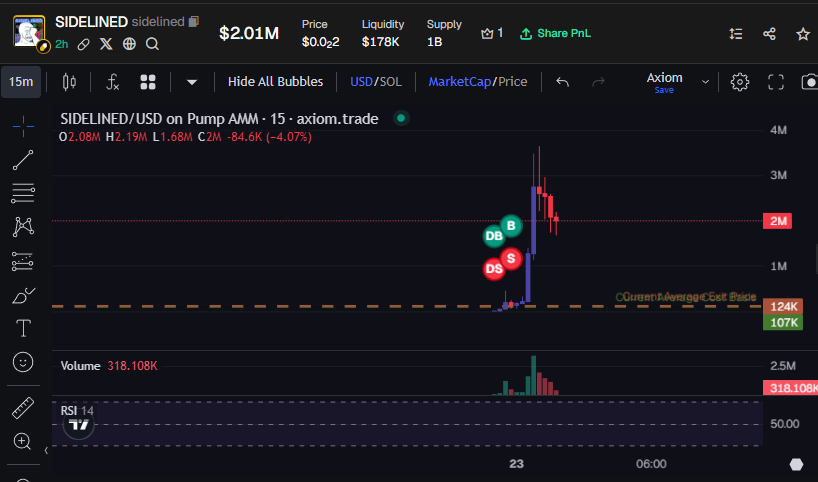Click the green B buy bubble
Viewport: 818px width, 482px height.
click(511, 226)
